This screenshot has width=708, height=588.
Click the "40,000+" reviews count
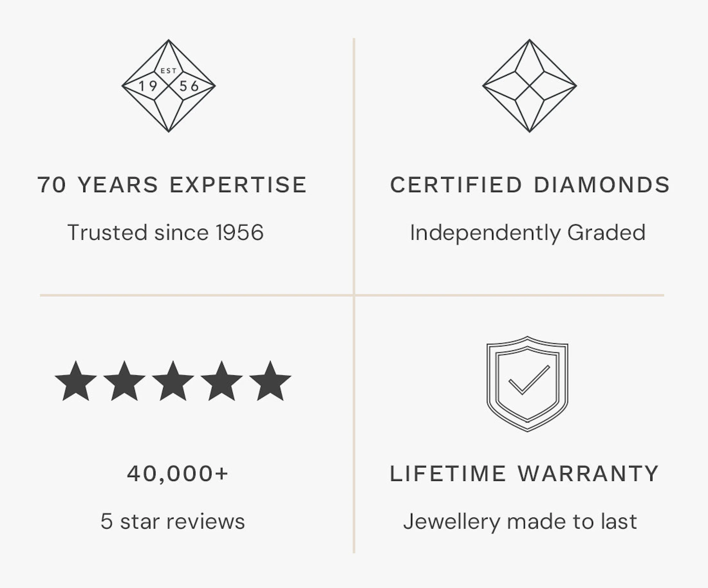[x=178, y=473]
